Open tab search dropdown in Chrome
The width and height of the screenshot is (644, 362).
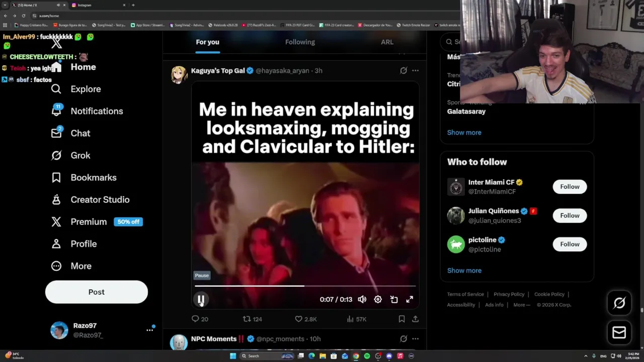4,5
